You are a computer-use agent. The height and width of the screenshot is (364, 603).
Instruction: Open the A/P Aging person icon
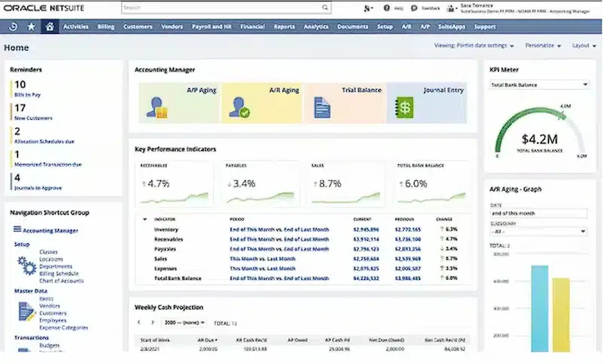pyautogui.click(x=158, y=107)
